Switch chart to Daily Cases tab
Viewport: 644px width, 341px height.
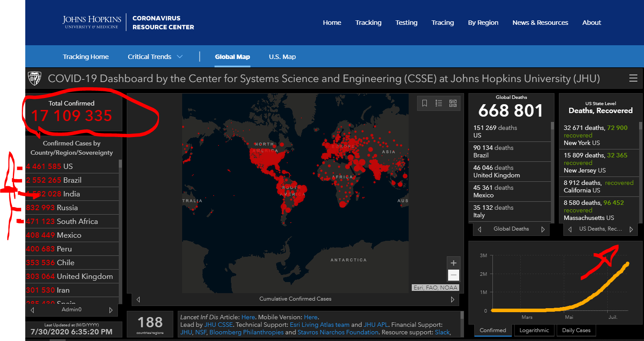[x=576, y=330]
